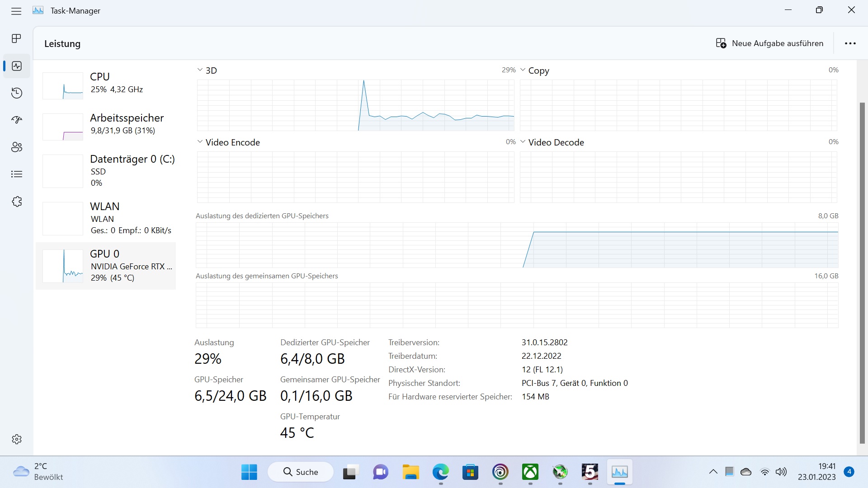
Task: Open Task Manager settings gear
Action: point(17,439)
